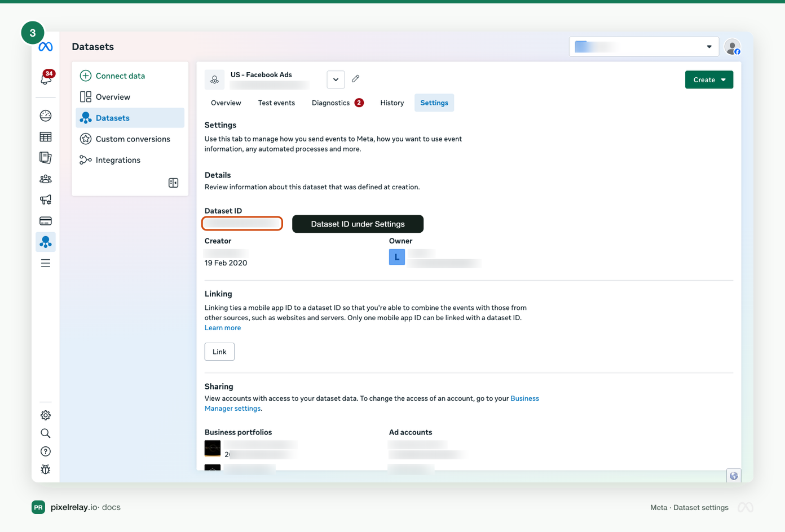The height and width of the screenshot is (532, 785).
Task: Open the business account dropdown at top
Action: [x=644, y=47]
